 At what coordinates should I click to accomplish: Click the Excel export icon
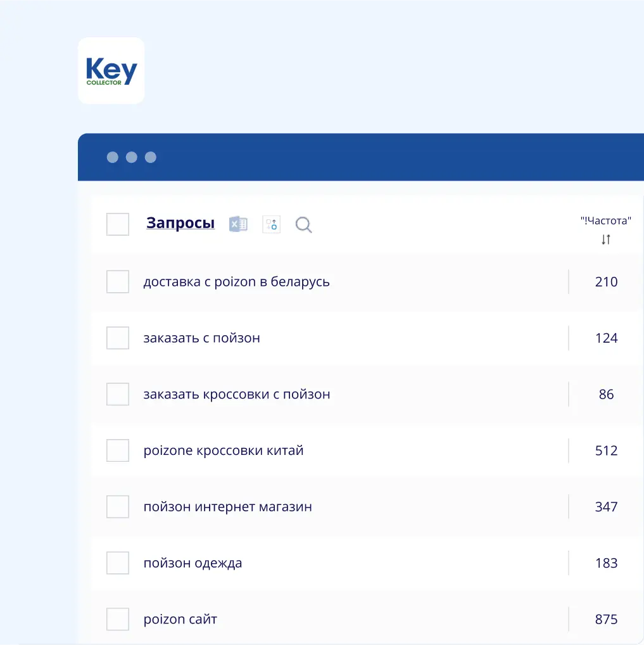237,224
